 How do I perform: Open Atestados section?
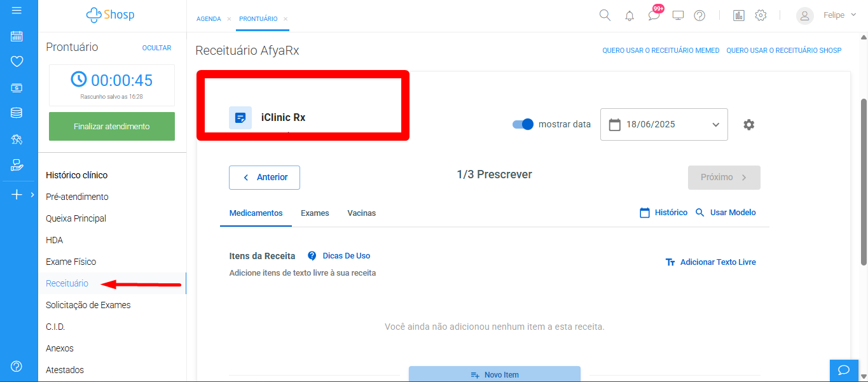tap(65, 370)
